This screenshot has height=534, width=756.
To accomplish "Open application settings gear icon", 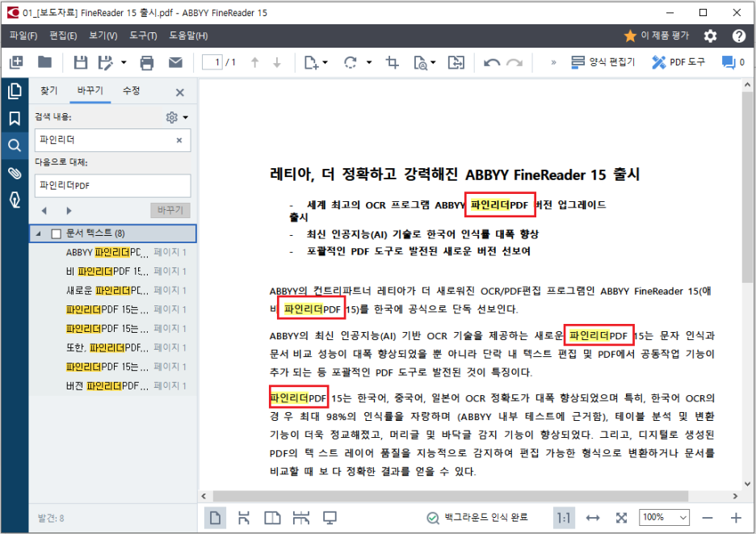I will pyautogui.click(x=710, y=36).
